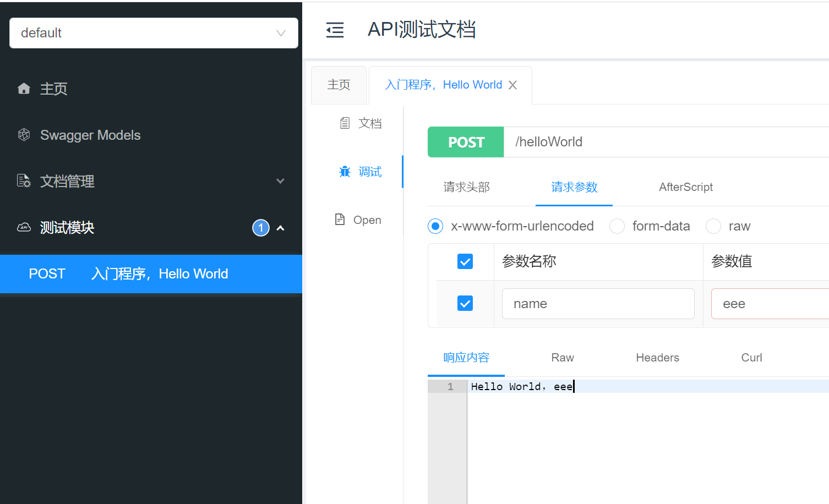
Task: Open the default group dropdown
Action: coord(154,33)
